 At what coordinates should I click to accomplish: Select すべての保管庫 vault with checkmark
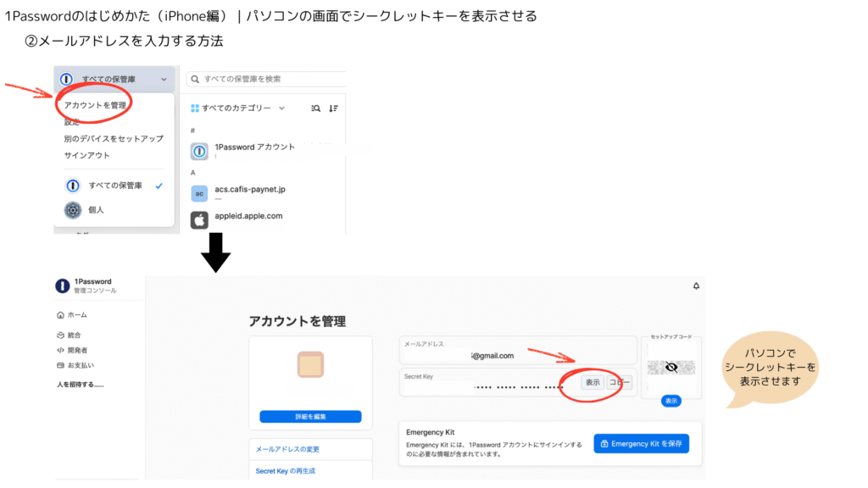pos(114,186)
